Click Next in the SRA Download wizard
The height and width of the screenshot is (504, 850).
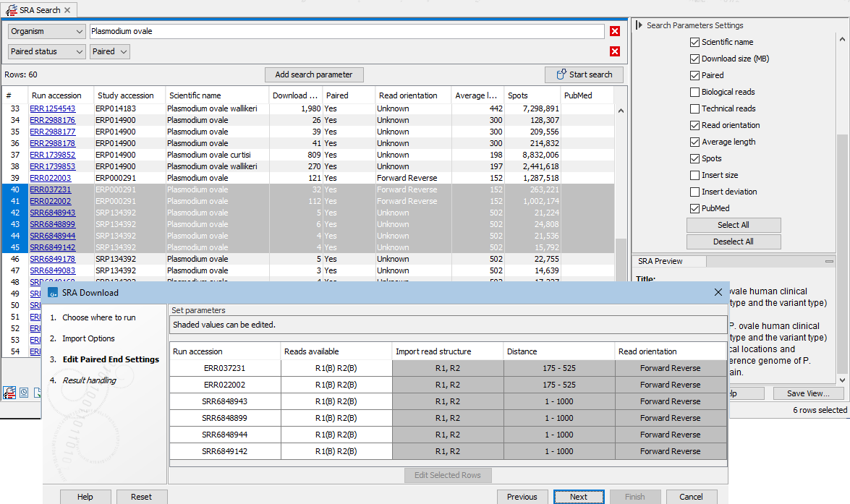tap(578, 497)
